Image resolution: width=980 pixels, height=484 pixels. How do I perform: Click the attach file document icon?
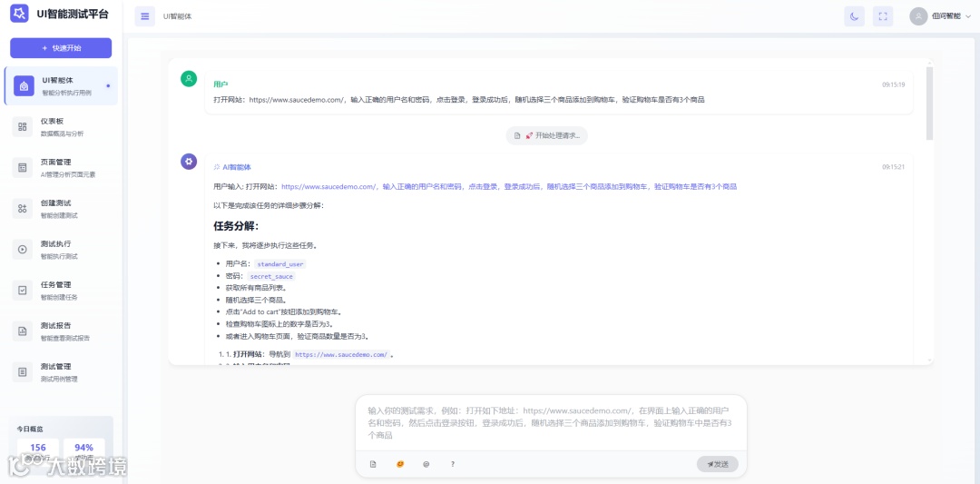pos(373,464)
